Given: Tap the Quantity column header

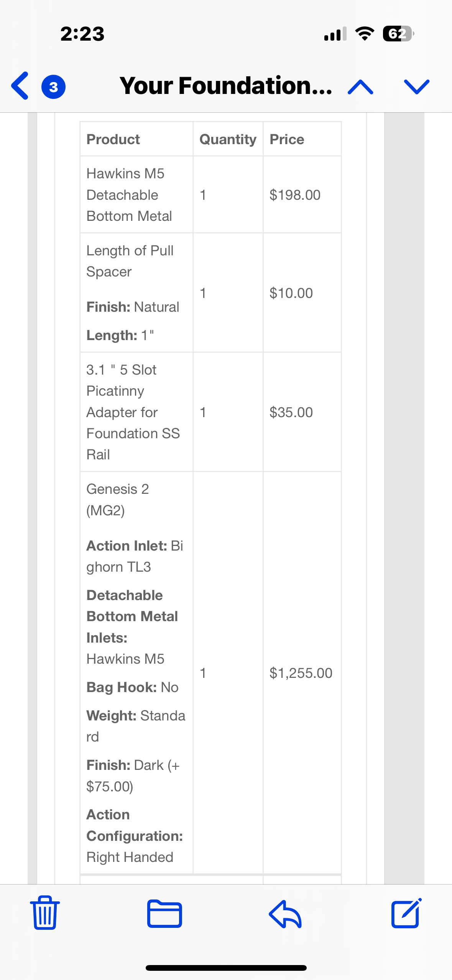Looking at the screenshot, I should 228,139.
